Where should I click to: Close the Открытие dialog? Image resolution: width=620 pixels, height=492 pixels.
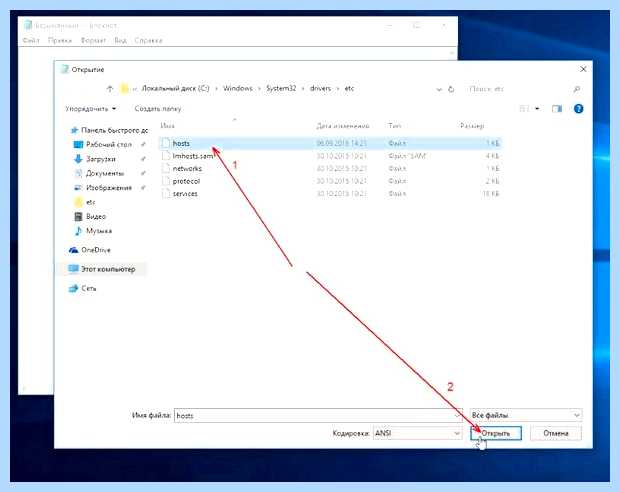coord(583,69)
